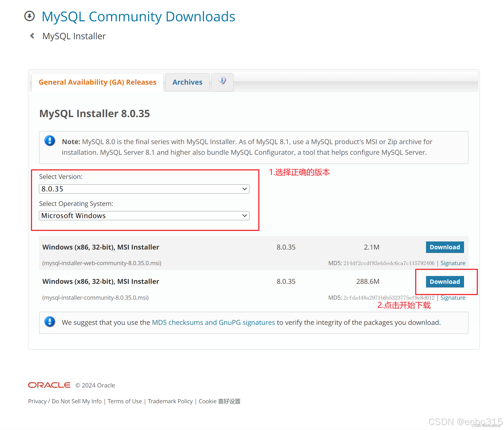Download the 2.1M web community installer
The image size is (504, 430).
coord(445,247)
